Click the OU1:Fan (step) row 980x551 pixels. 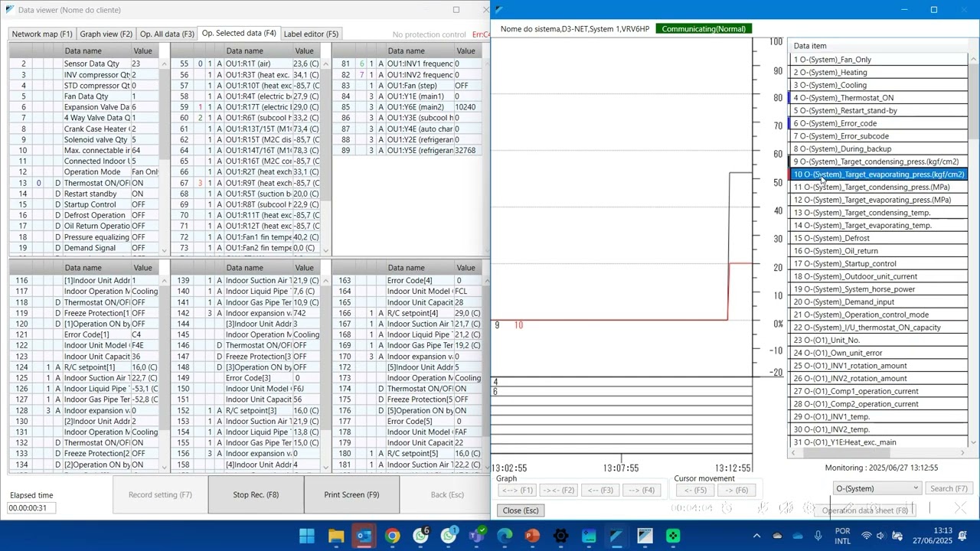[406, 86]
